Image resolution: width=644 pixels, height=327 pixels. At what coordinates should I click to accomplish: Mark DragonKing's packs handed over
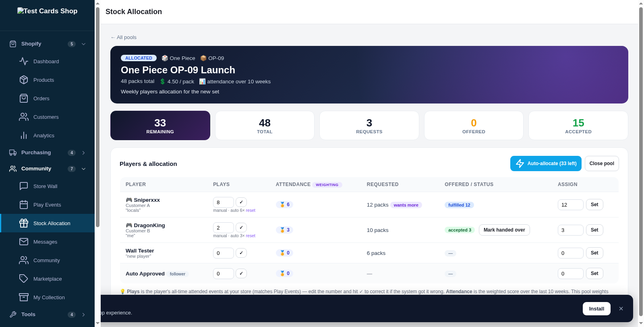click(x=504, y=230)
